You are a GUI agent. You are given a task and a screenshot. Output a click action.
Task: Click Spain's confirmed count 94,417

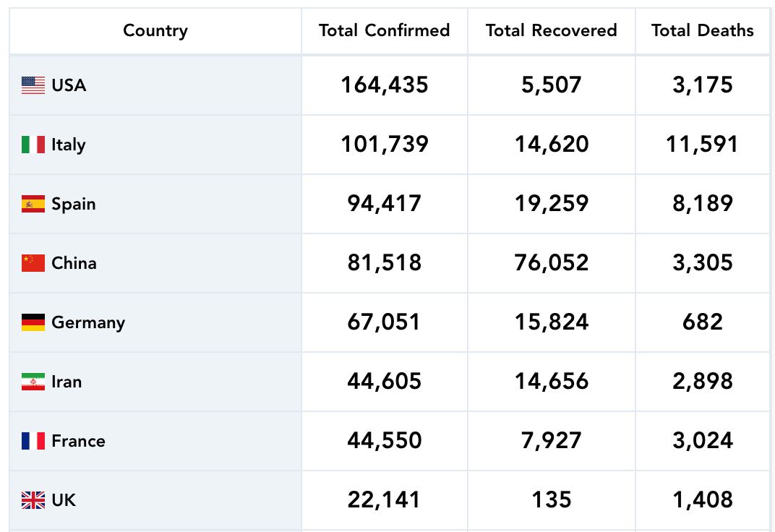coord(384,204)
